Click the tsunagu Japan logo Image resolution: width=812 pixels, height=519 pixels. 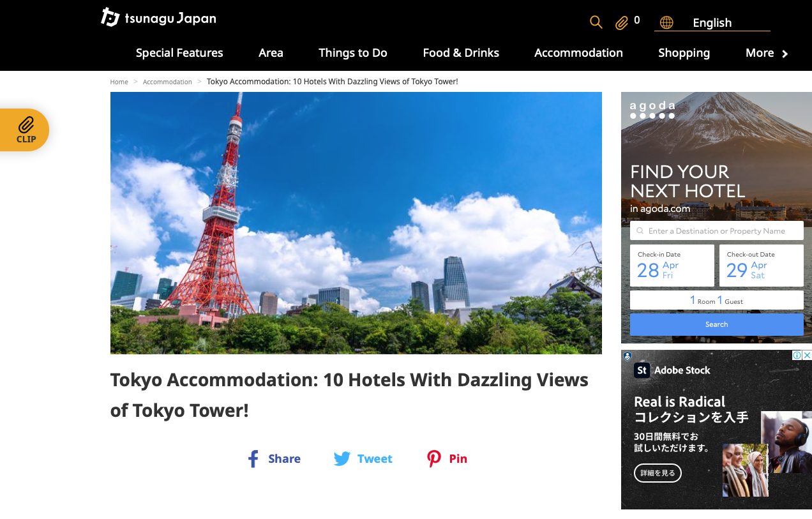158,18
